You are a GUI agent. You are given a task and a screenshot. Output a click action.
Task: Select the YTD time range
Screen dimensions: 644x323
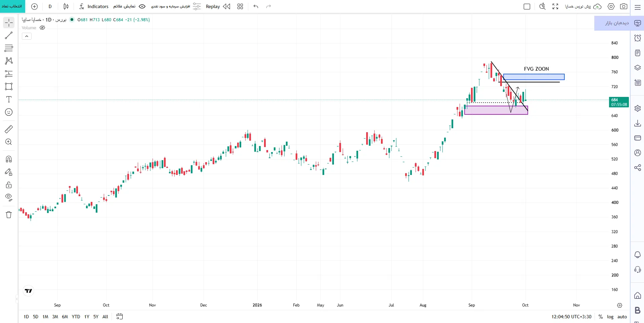tap(76, 317)
